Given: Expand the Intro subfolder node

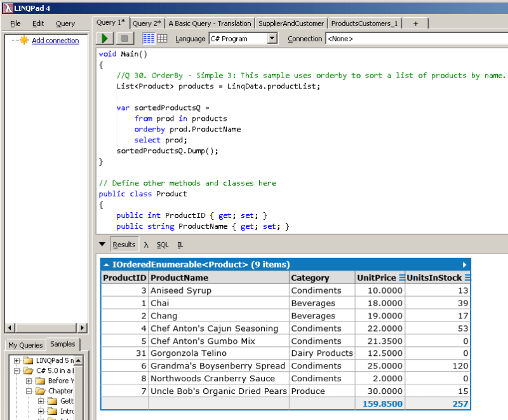Looking at the screenshot, I should click(x=41, y=411).
